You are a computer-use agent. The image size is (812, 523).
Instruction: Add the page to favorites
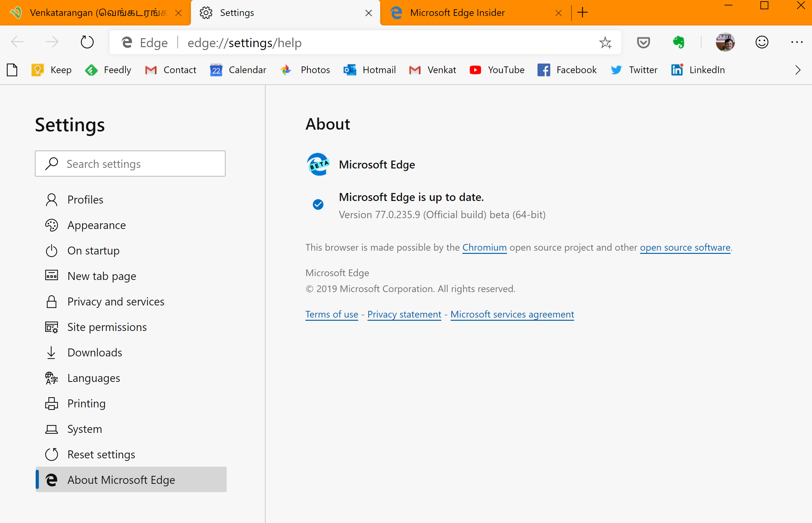tap(606, 42)
